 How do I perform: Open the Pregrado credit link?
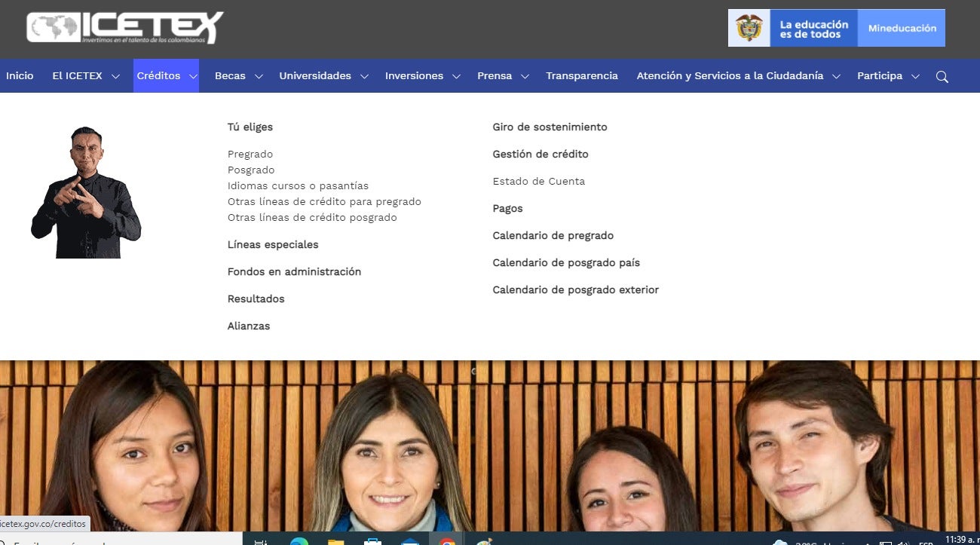(x=250, y=154)
